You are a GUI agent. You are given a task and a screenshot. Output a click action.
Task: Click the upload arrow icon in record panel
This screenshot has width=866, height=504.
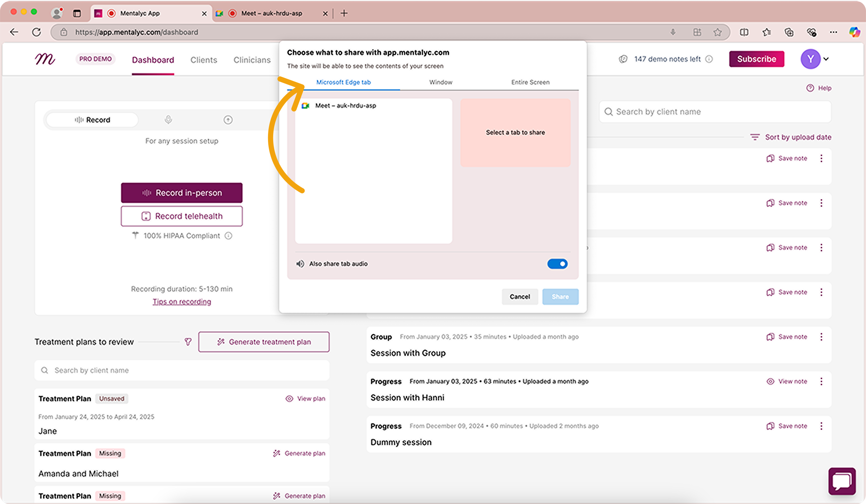click(228, 120)
